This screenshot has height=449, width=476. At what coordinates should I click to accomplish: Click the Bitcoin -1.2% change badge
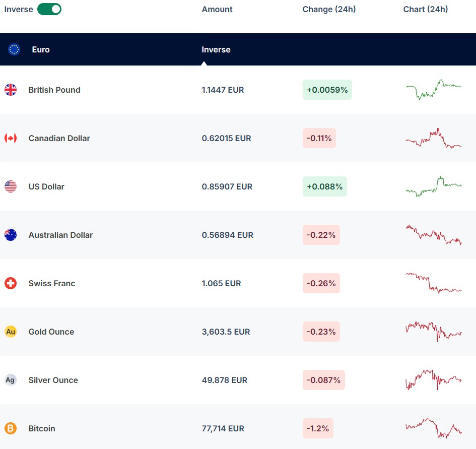click(318, 428)
